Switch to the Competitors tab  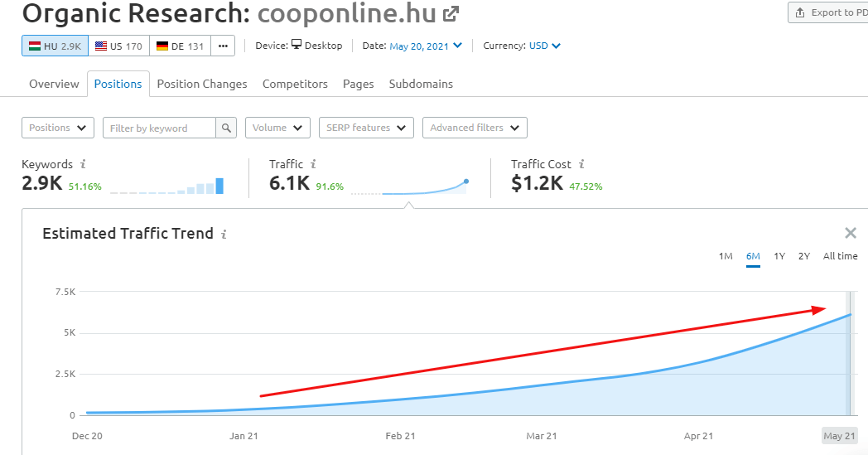(x=295, y=84)
